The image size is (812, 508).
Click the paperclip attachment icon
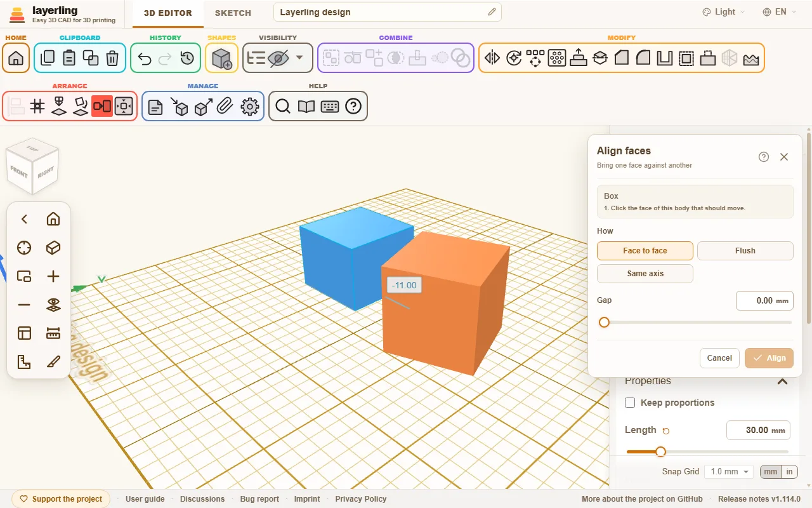coord(224,106)
